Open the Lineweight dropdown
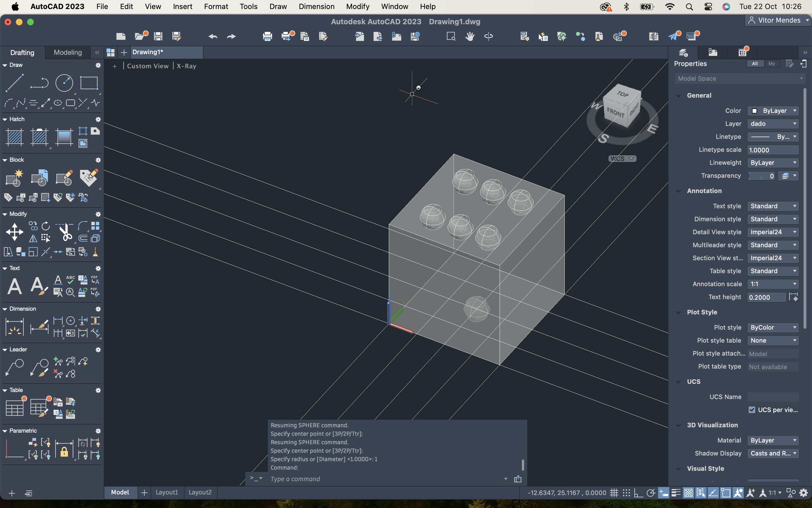 point(773,163)
